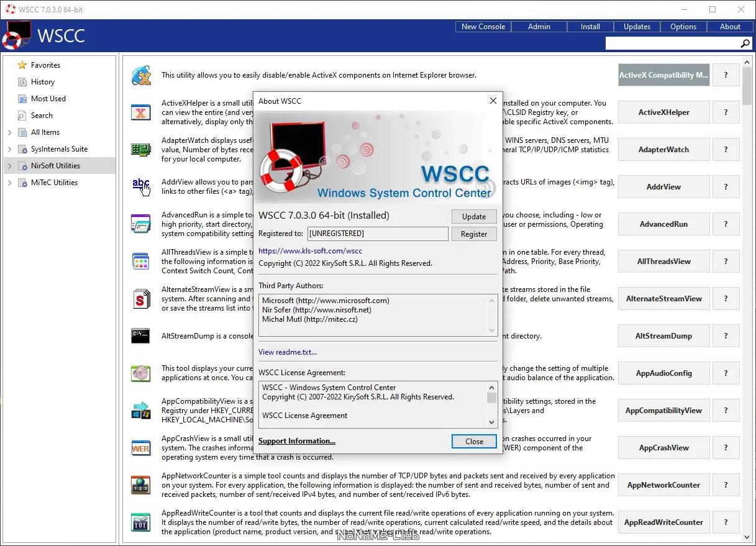This screenshot has width=756, height=546.
Task: Click the search magnifier icon in header
Action: tap(745, 43)
